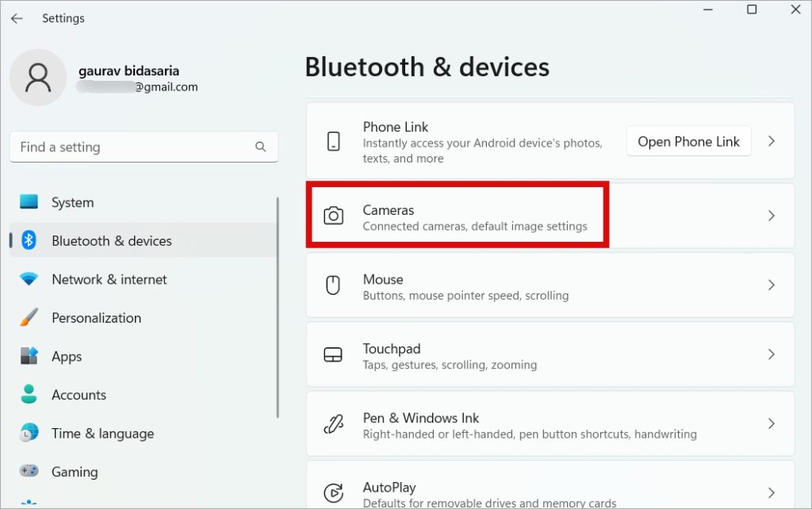Click the Cameras icon

(x=334, y=216)
